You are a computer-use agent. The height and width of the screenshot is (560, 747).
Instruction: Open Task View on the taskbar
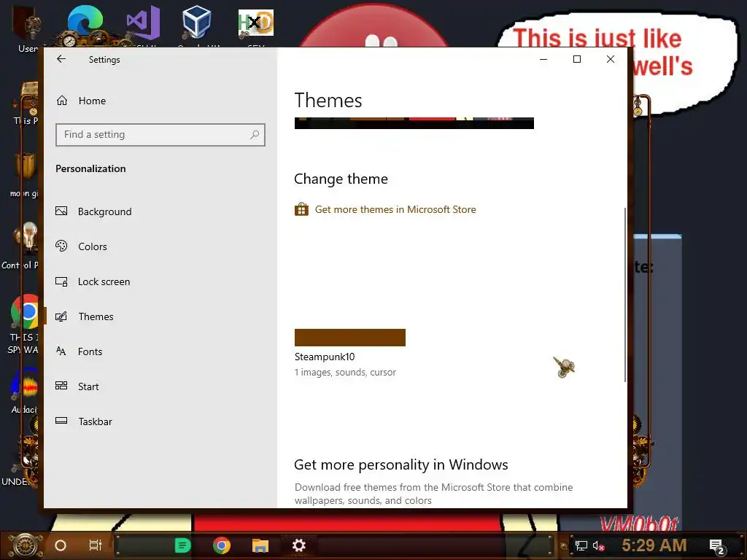(x=96, y=545)
